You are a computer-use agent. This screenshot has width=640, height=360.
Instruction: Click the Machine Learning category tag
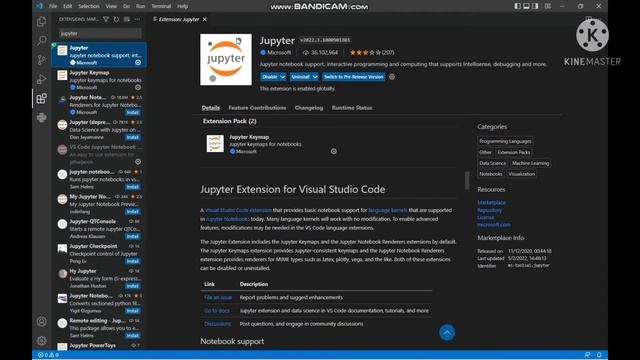530,163
